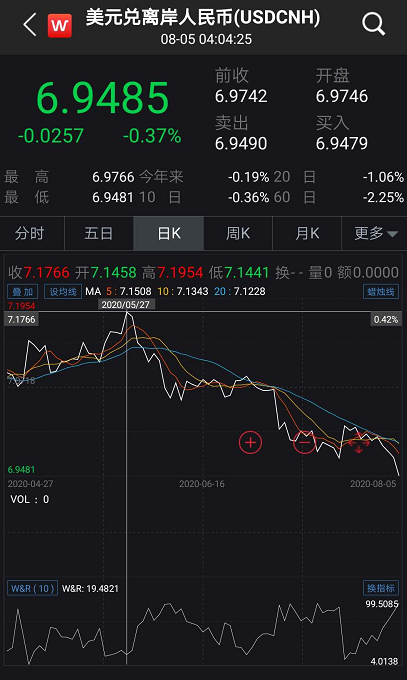Image resolution: width=407 pixels, height=680 pixels.
Task: Go back with the left arrow icon
Action: pos(30,24)
